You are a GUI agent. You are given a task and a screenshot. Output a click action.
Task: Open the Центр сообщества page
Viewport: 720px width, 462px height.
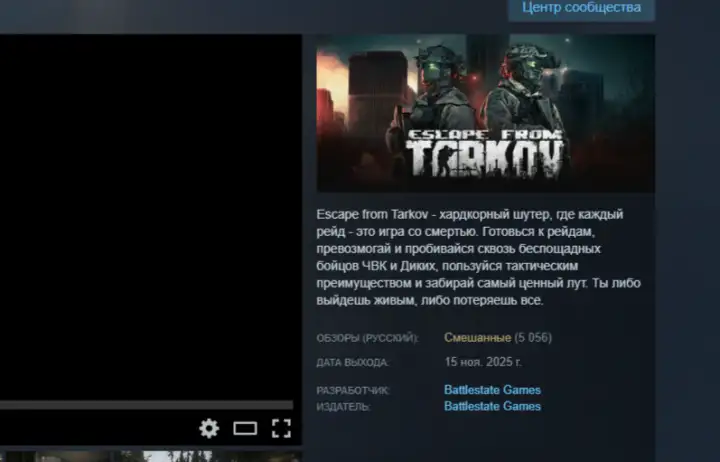coord(581,8)
